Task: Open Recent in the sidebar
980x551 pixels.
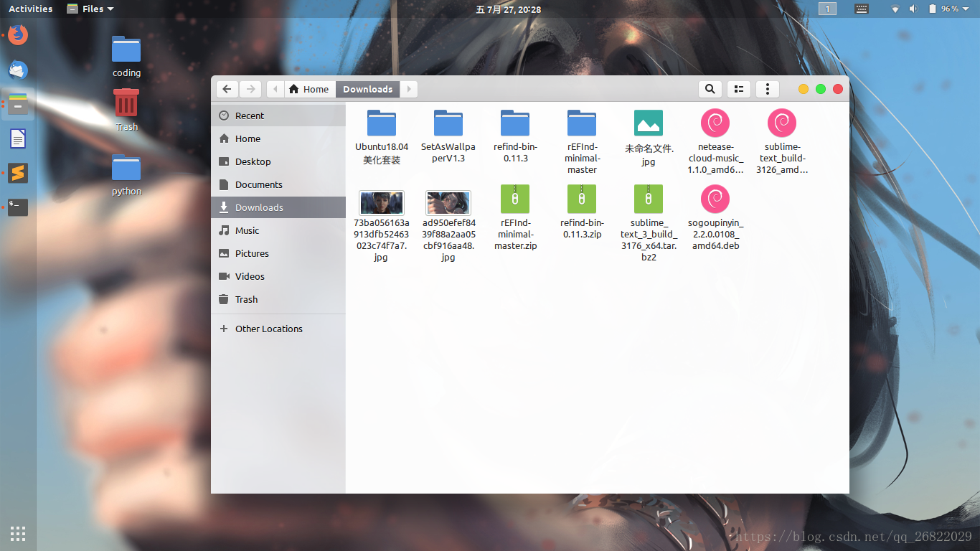Action: [278, 116]
